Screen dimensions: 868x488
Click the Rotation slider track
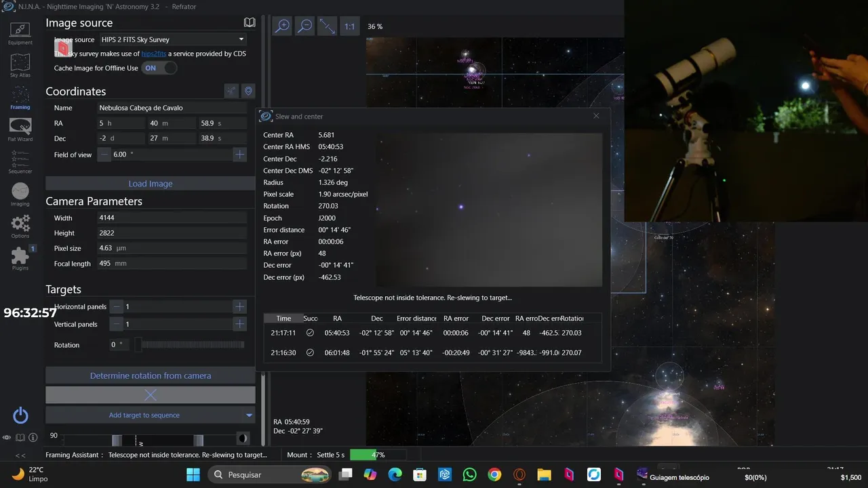tap(190, 345)
